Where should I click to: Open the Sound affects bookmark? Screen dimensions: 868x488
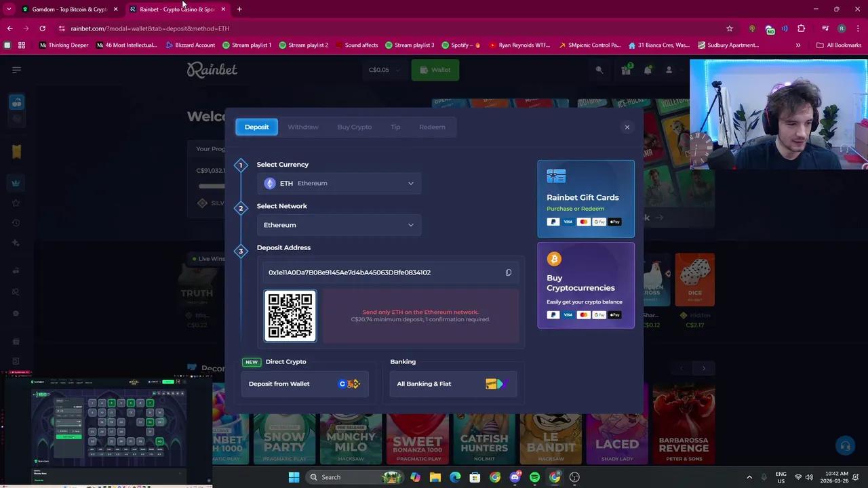[x=357, y=45]
